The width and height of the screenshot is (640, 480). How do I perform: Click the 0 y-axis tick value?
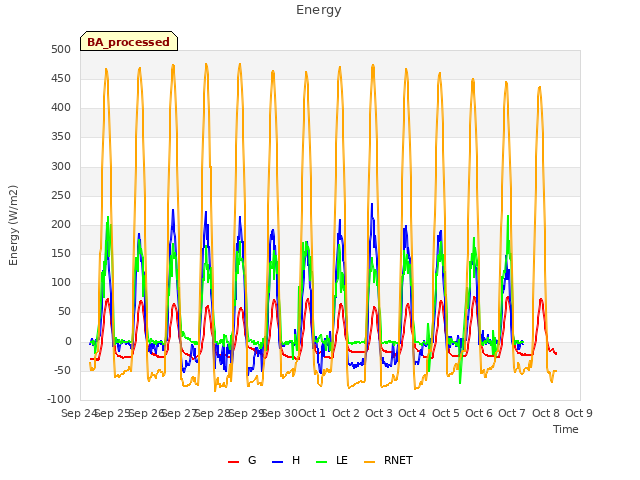[68, 342]
